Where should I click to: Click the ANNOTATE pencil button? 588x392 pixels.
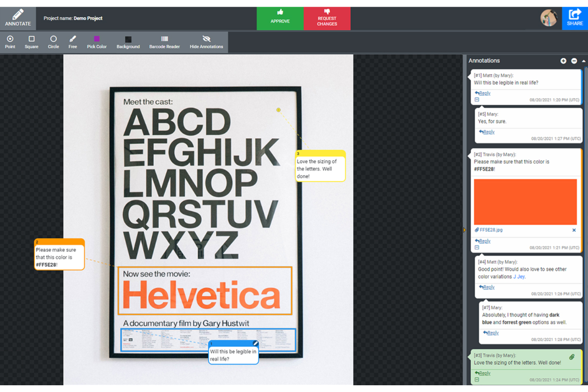tap(18, 18)
